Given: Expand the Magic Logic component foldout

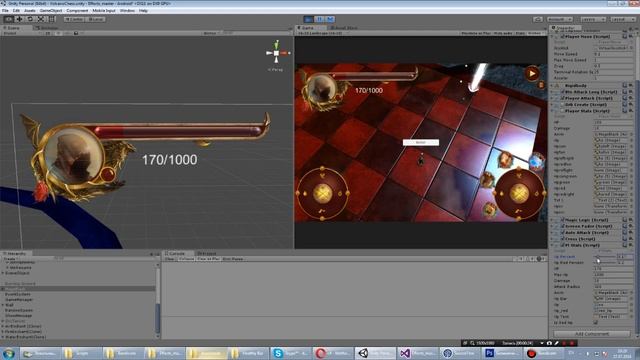Looking at the screenshot, I should [552, 220].
